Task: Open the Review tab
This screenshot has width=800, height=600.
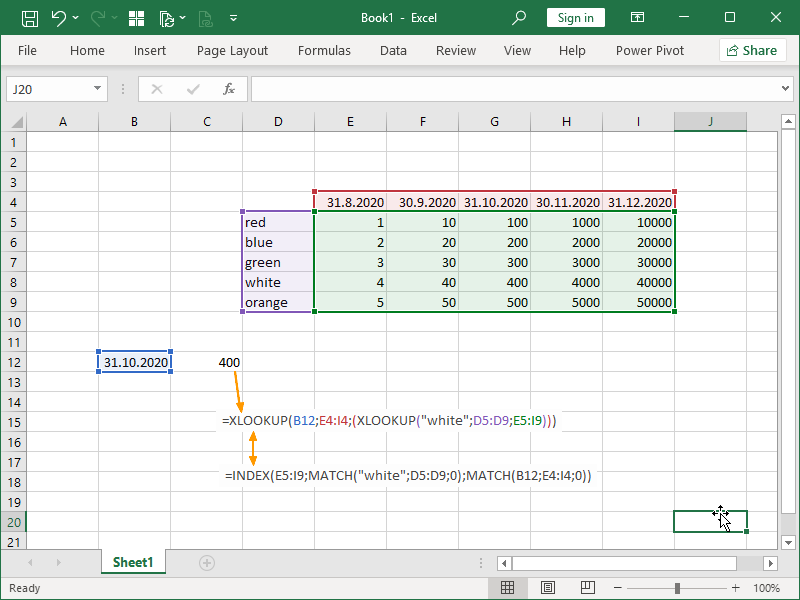Action: [456, 51]
